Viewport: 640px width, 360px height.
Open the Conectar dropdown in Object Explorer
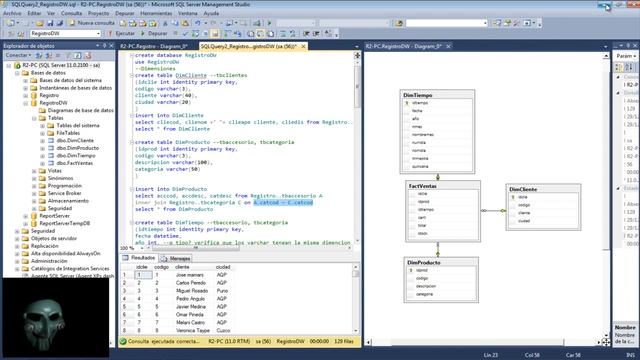click(x=18, y=55)
